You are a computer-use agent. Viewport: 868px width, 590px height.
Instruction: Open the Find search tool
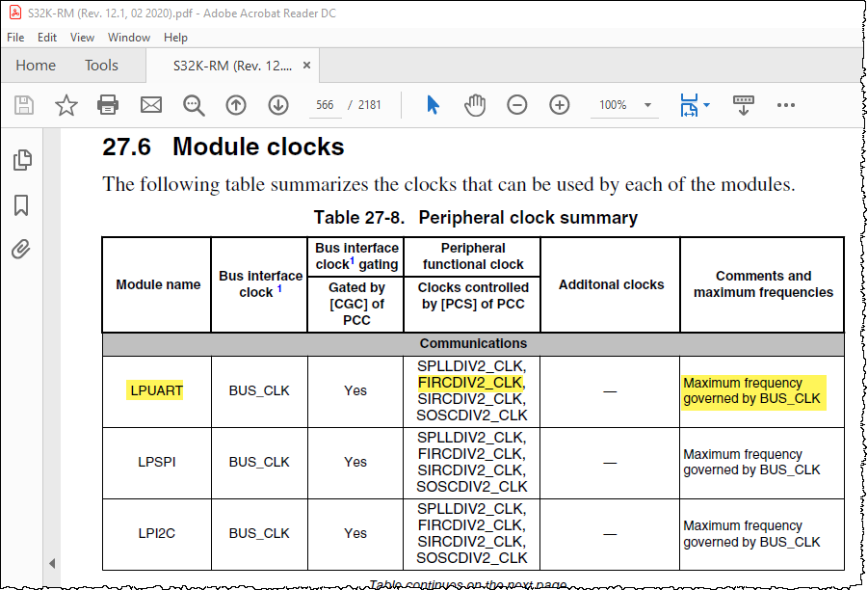point(190,105)
